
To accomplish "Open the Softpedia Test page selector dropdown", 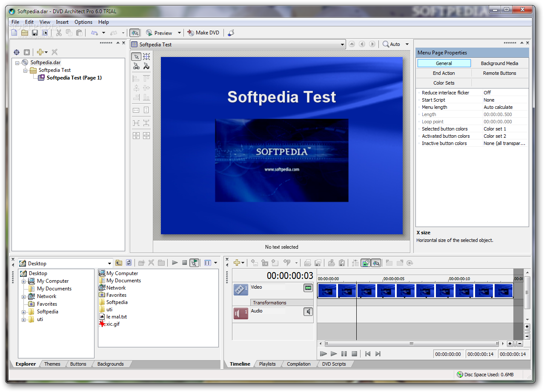I will click(x=342, y=45).
